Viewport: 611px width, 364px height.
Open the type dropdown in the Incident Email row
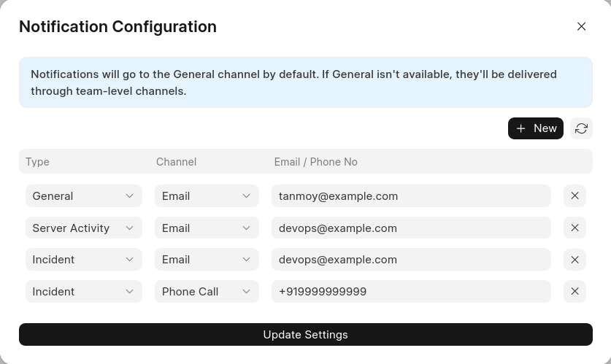(83, 260)
